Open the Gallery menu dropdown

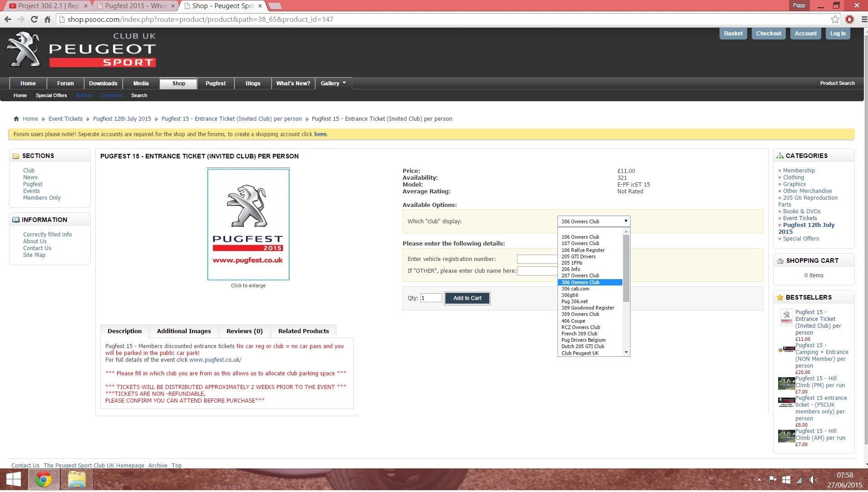(333, 84)
